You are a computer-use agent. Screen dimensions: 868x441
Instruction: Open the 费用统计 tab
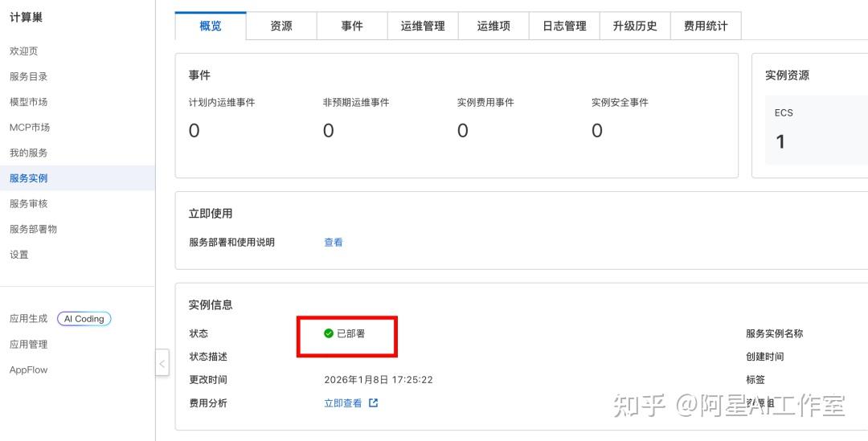pyautogui.click(x=706, y=26)
